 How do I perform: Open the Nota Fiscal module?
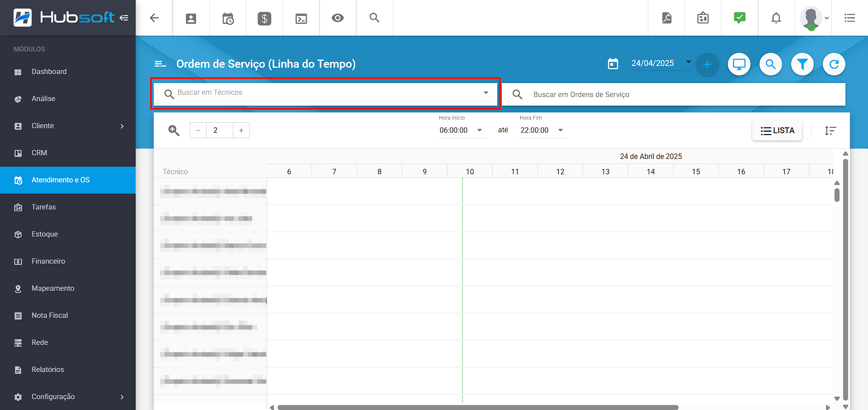(x=68, y=316)
